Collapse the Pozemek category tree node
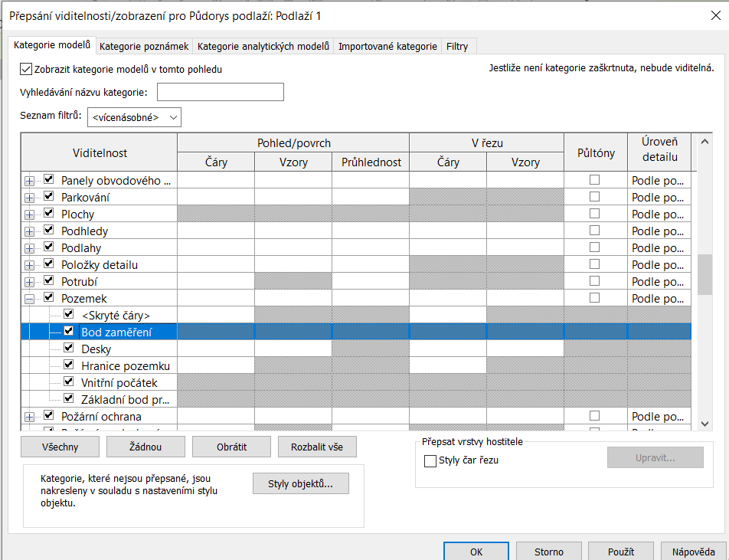Viewport: 729px width, 560px height. tap(29, 299)
